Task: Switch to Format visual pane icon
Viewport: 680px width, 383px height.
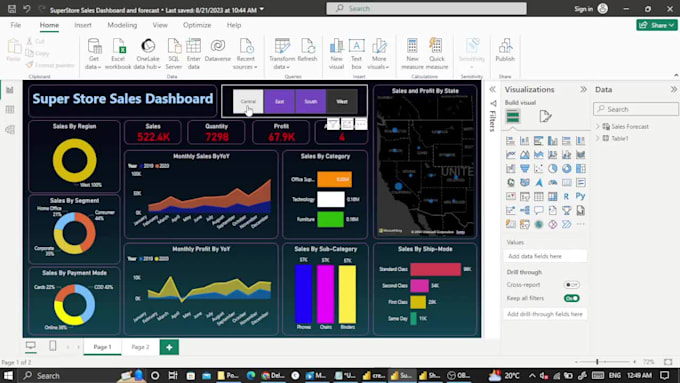Action: point(545,116)
